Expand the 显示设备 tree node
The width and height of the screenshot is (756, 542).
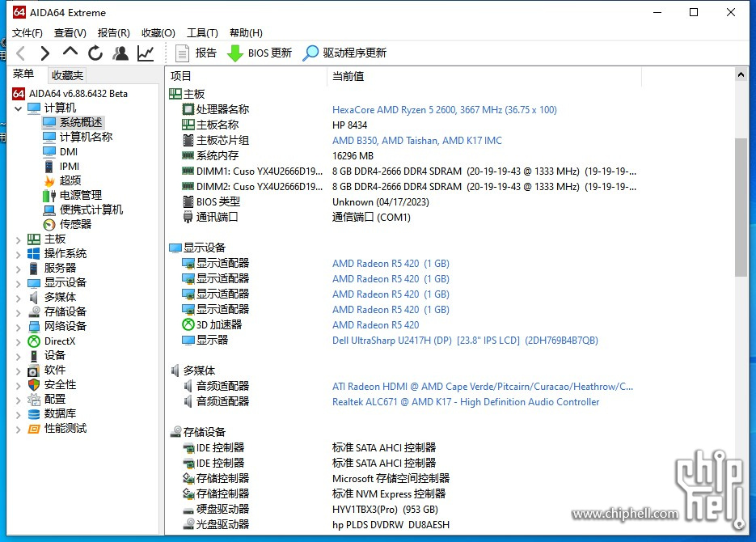click(x=19, y=283)
